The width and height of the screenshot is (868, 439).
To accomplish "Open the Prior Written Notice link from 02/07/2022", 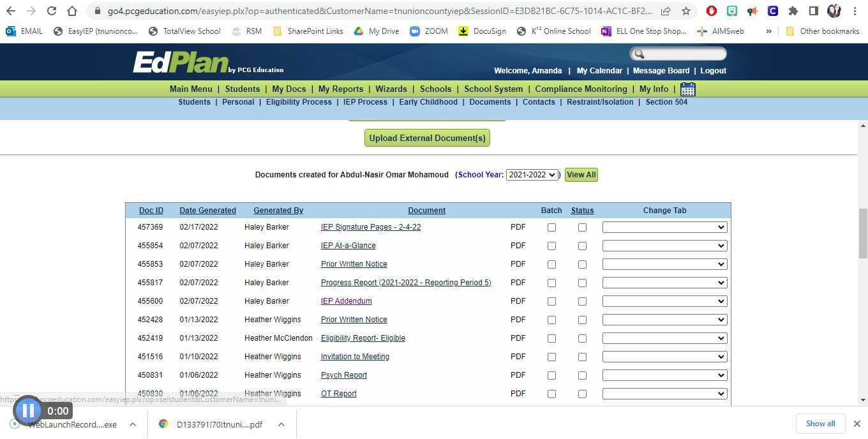I will [354, 264].
